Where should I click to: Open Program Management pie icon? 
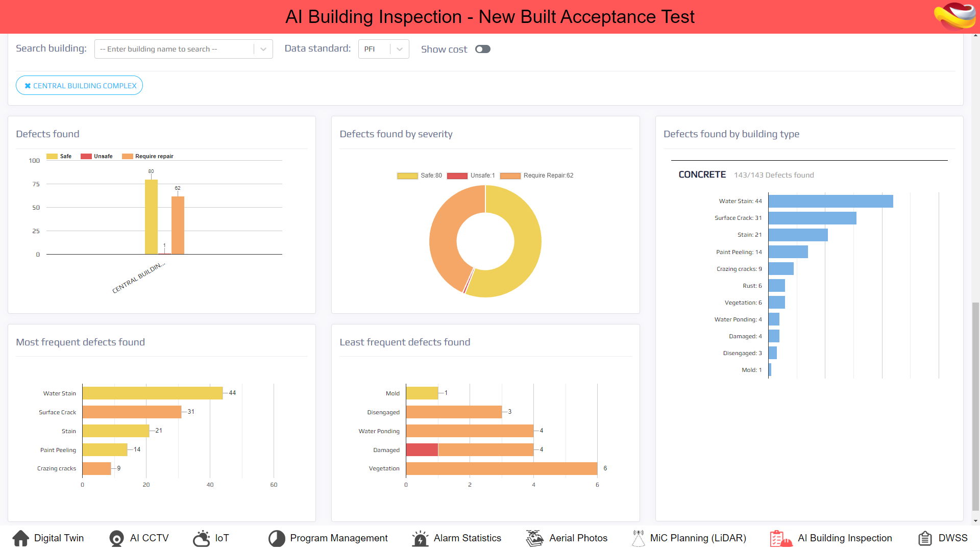coord(277,538)
